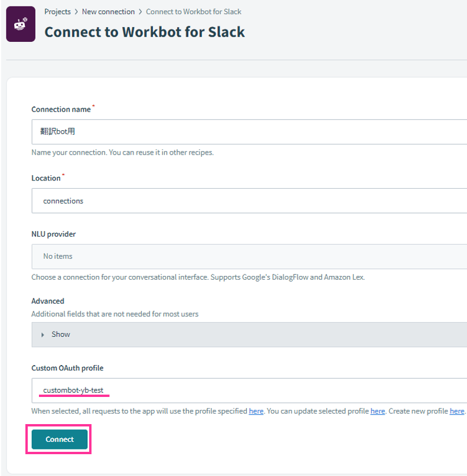Screen dimensions: 467x476
Task: Click 'here' link to update selected profile
Action: (378, 411)
